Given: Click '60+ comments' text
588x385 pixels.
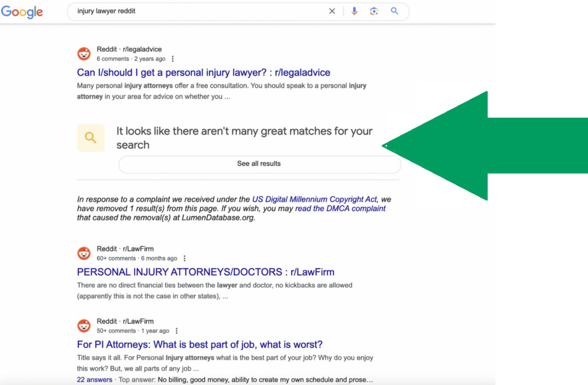Looking at the screenshot, I should click(116, 259).
